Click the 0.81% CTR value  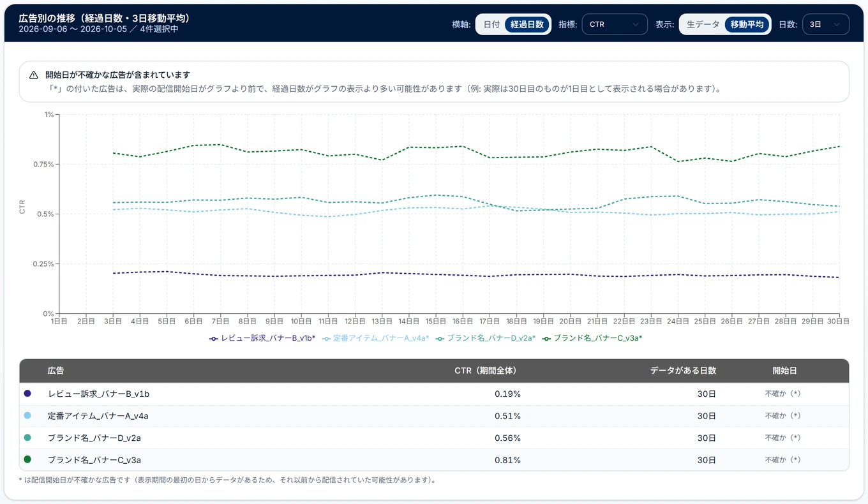[507, 460]
